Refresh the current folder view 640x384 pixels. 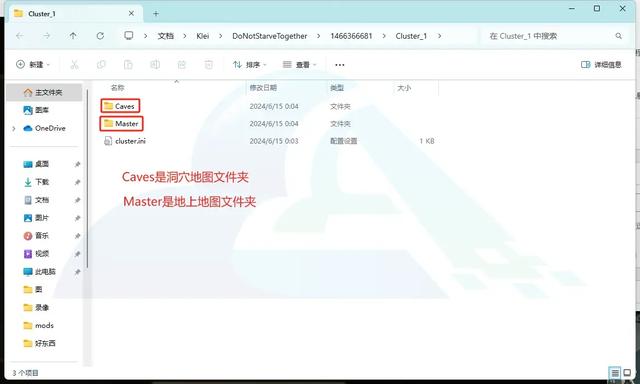pyautogui.click(x=100, y=36)
